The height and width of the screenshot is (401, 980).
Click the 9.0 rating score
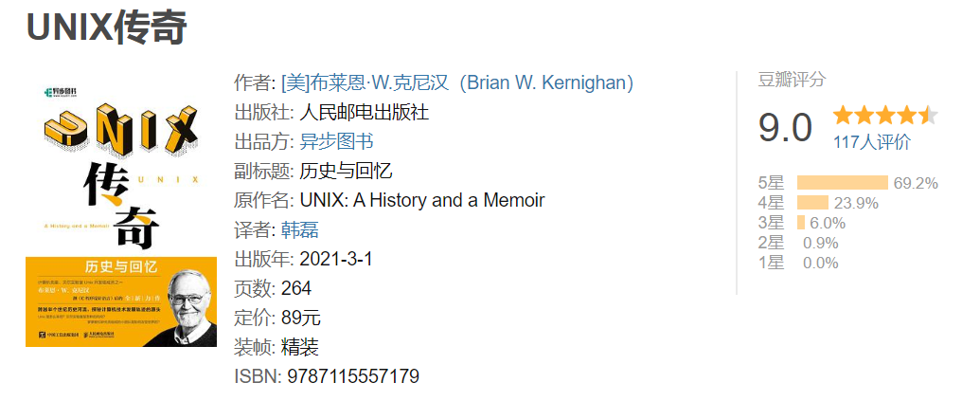[785, 128]
